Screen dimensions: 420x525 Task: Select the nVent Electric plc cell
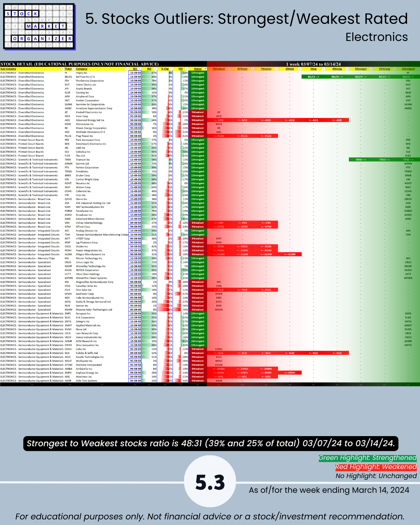(x=101, y=85)
